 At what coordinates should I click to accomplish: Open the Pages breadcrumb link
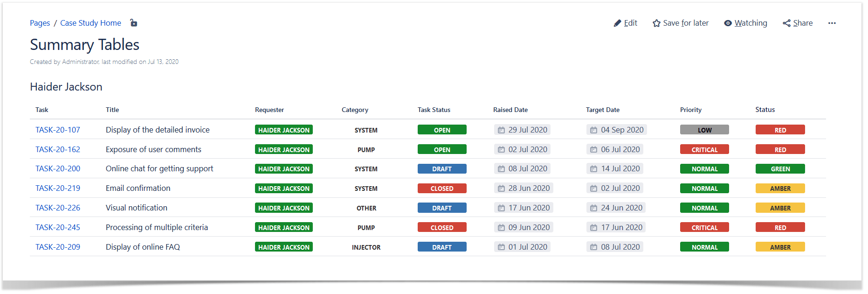[40, 23]
